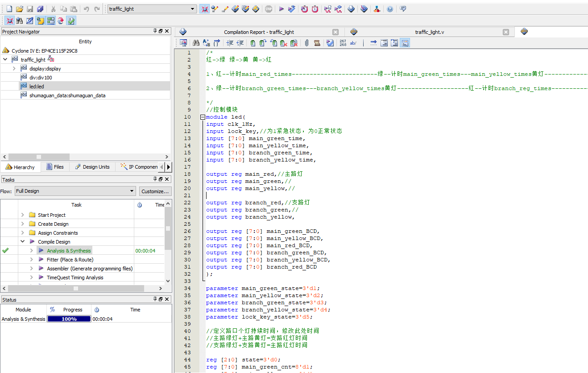Open TimeQuest Timing Analyzer clock icon
Viewport: 588px width, 373px height.
(x=315, y=9)
